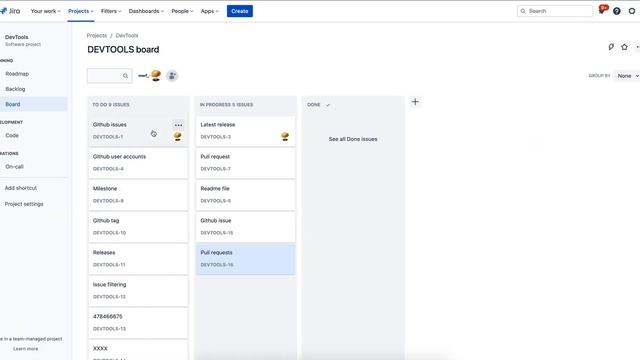
Task: Filter by the user avatar
Action: [x=155, y=76]
